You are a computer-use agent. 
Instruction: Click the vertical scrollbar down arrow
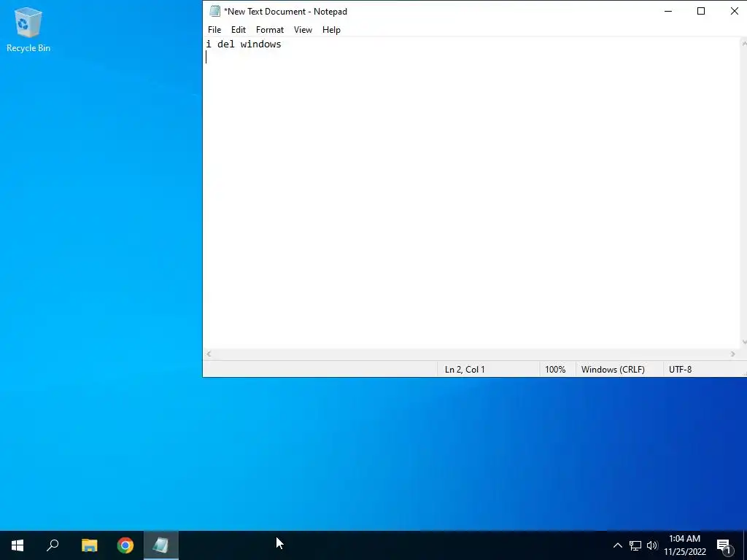point(744,343)
